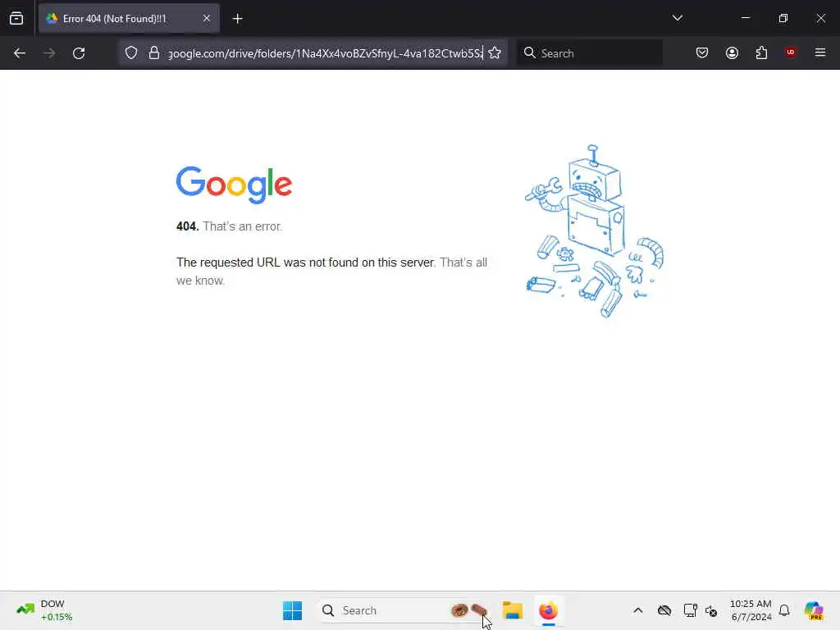Open Firefox View recent browsing icon

(16, 18)
